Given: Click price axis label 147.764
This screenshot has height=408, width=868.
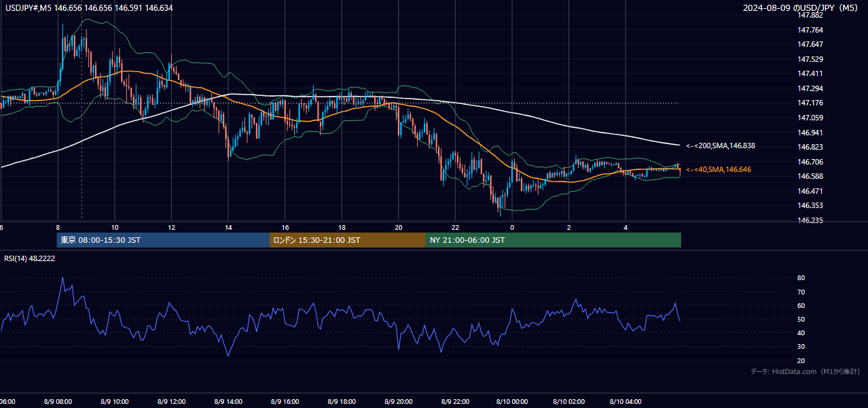Looking at the screenshot, I should coord(811,30).
